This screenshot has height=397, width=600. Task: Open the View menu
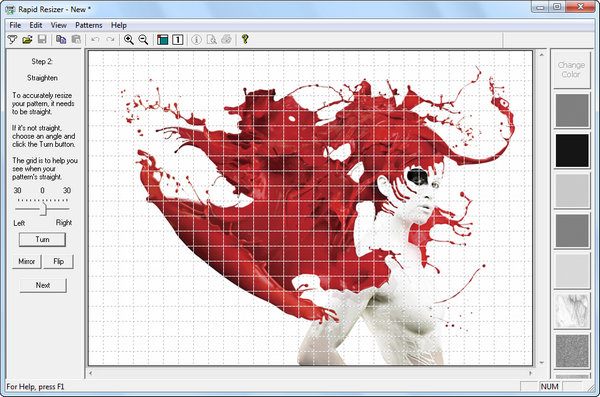tap(59, 25)
